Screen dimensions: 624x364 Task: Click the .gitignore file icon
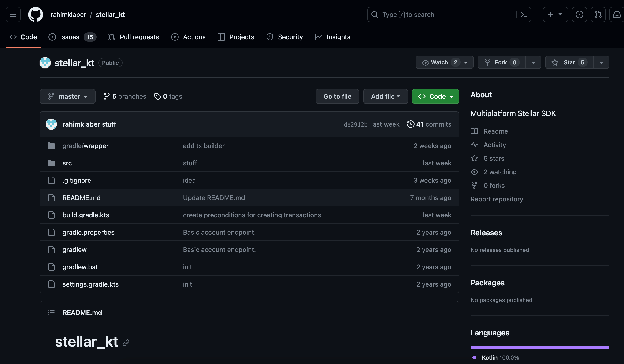coord(52,181)
